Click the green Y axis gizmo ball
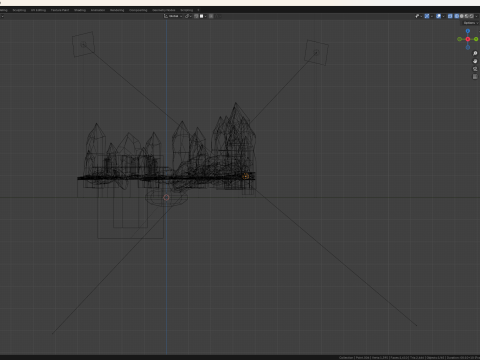Screen dimensions: 480x360 coord(476,39)
